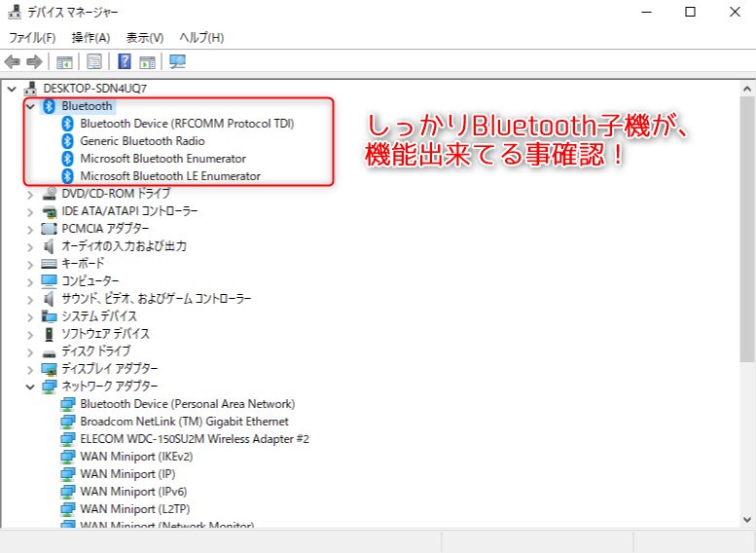The width and height of the screenshot is (756, 553).
Task: Select Generic Bluetooth Radio text
Action: pyautogui.click(x=142, y=141)
